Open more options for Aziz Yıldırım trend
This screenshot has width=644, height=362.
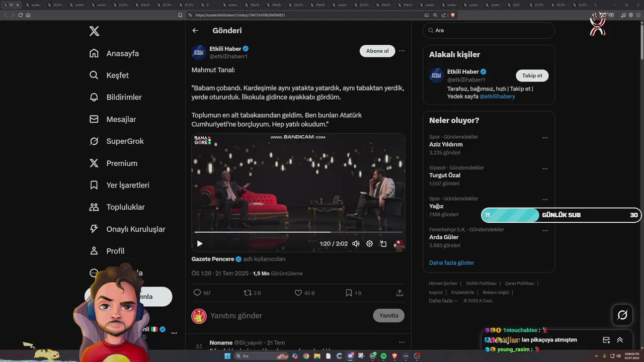click(x=545, y=138)
